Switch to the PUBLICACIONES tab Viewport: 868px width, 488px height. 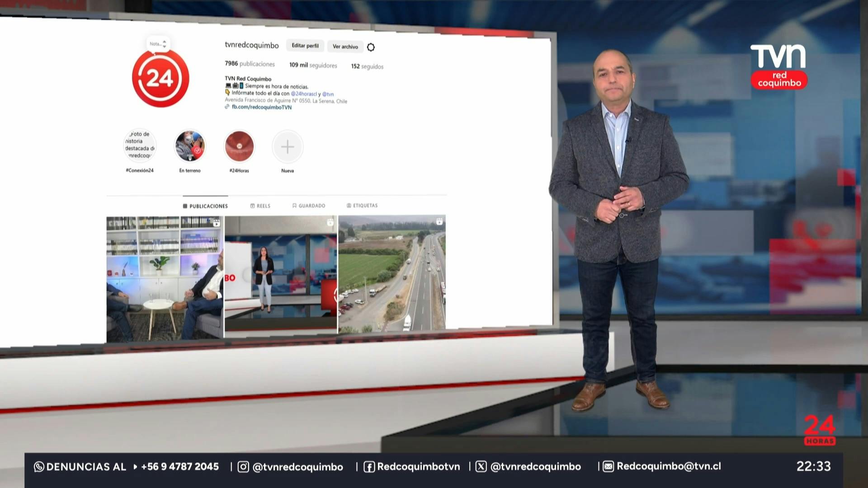coord(205,206)
